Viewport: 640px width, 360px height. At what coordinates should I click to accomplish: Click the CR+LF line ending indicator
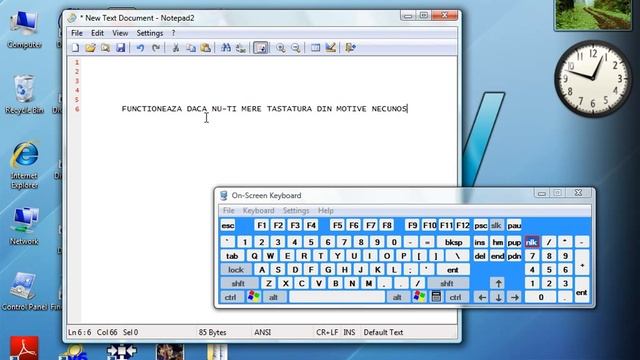[327, 332]
